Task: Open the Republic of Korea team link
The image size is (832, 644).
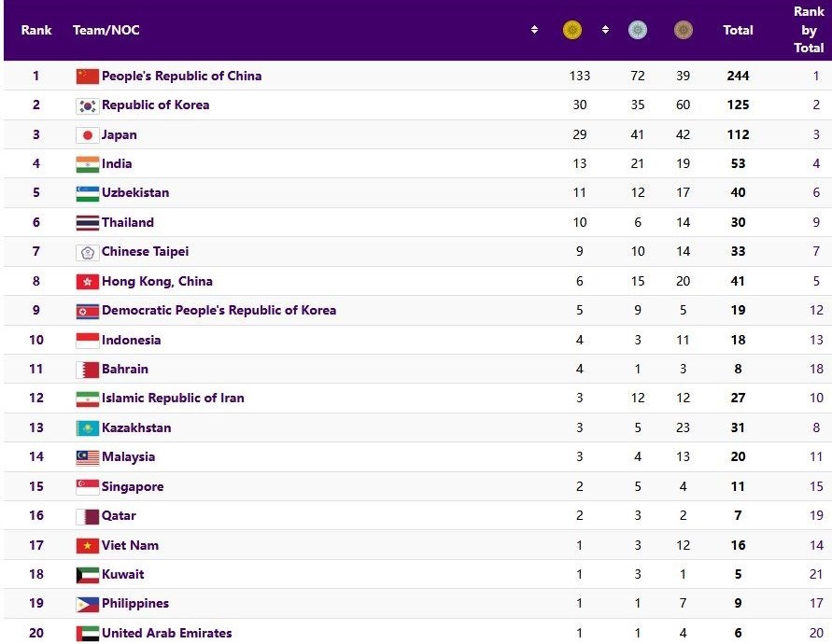Action: pos(155,105)
